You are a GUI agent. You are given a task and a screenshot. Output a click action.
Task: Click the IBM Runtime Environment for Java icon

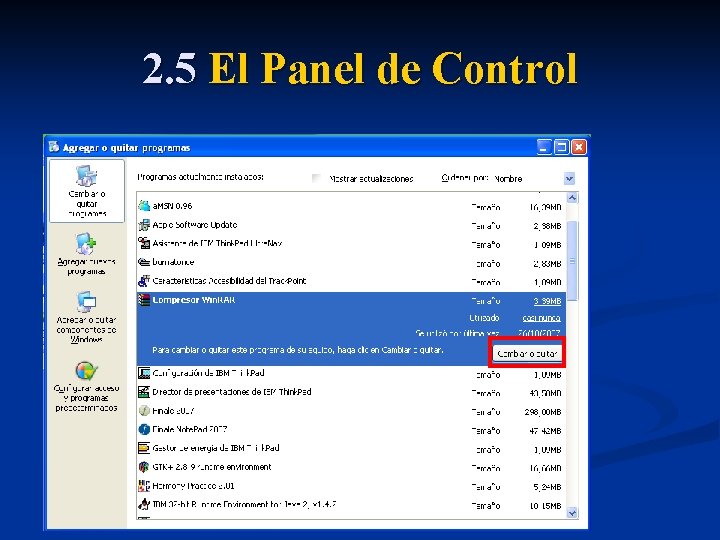(144, 504)
